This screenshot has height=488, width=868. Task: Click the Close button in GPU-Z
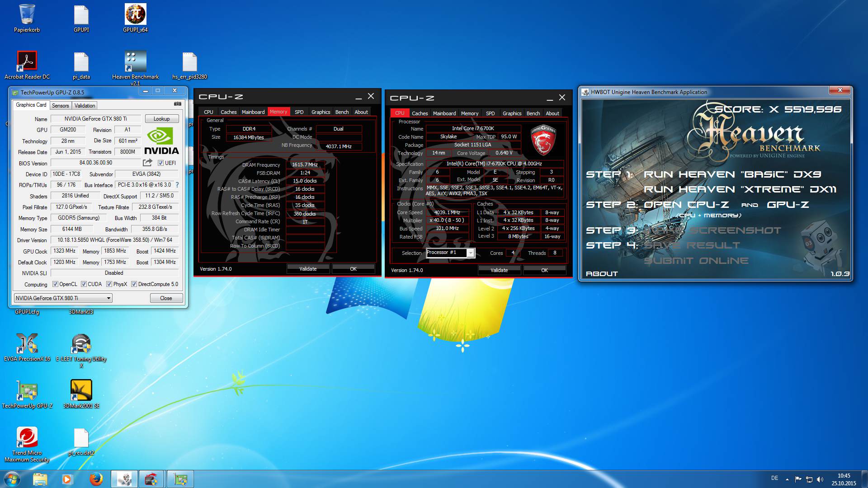click(x=166, y=298)
